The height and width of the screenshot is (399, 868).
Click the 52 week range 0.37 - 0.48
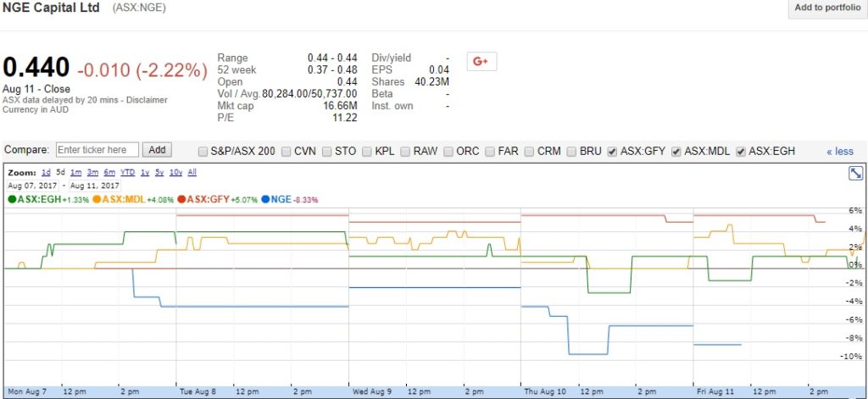[x=332, y=69]
